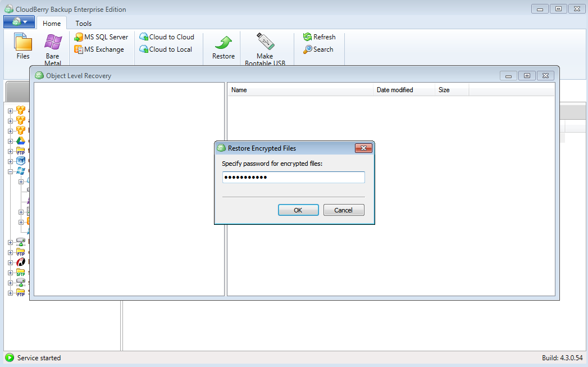588x367 pixels.
Task: Switch to the Home ribbon tab
Action: click(x=52, y=23)
